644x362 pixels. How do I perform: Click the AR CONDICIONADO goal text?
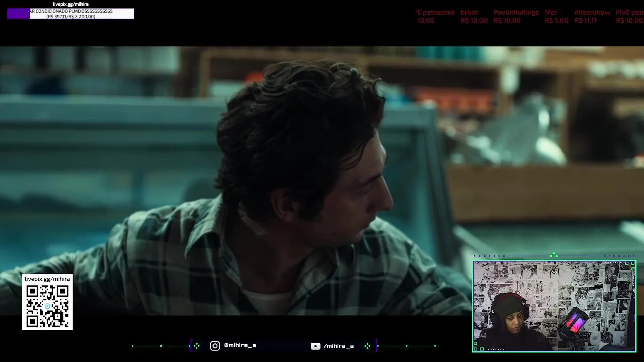(71, 11)
